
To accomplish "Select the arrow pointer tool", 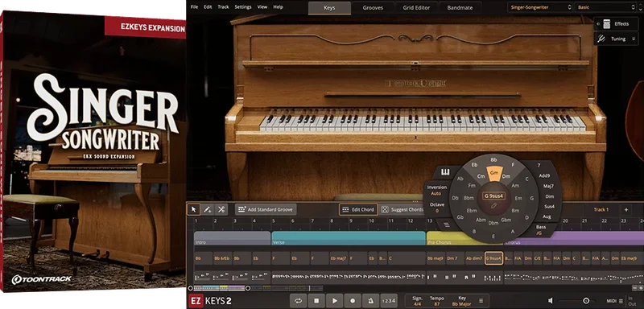I will (193, 209).
